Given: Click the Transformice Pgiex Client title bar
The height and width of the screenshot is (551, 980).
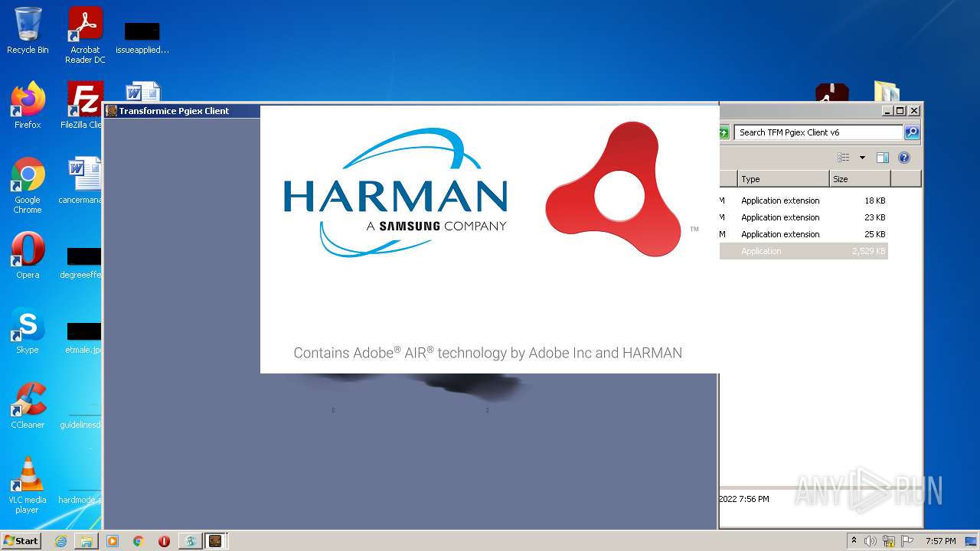Looking at the screenshot, I should tap(181, 111).
